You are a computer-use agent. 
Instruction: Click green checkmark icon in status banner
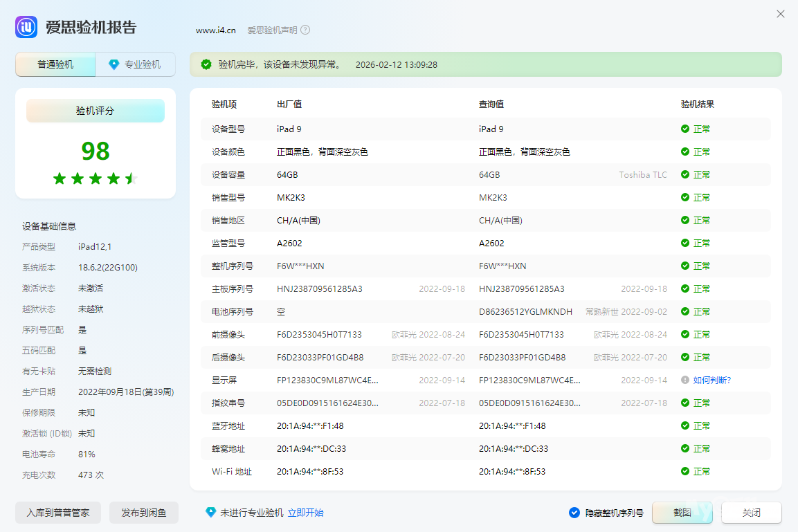[x=206, y=64]
